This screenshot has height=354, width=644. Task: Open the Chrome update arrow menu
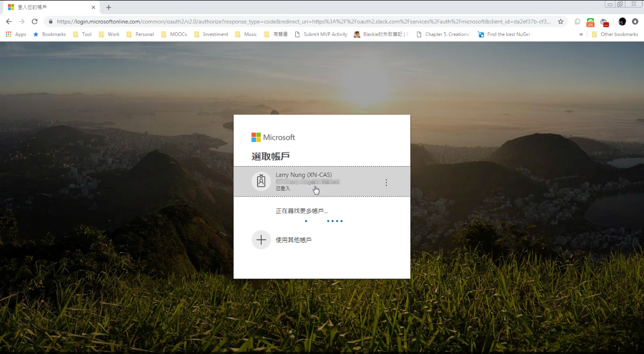point(635,22)
